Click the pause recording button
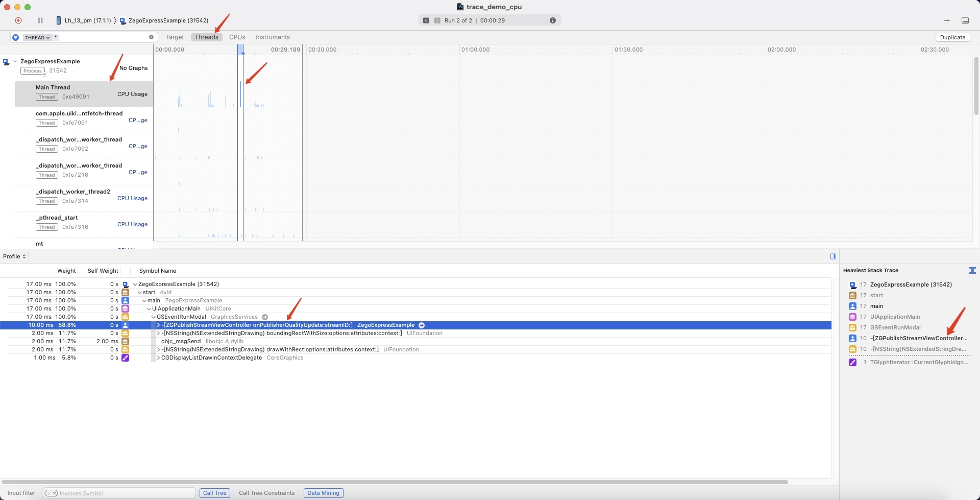Screen dimensions: 980x500 click(x=40, y=20)
